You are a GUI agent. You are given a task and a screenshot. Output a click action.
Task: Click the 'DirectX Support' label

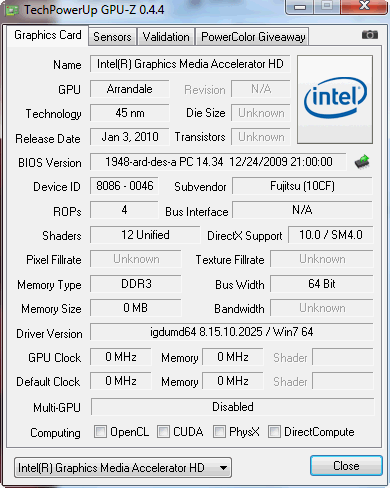(x=245, y=236)
